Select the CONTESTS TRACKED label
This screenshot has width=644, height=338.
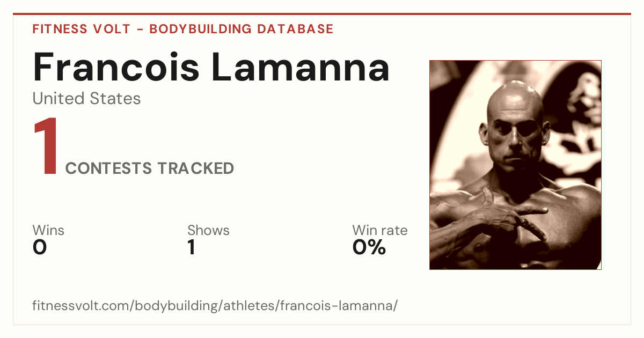click(x=150, y=168)
